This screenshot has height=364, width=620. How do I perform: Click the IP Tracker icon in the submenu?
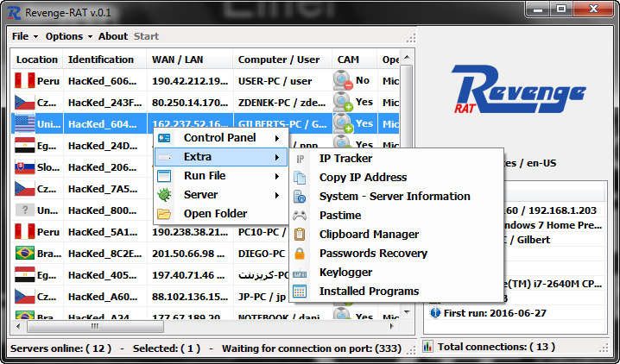point(301,159)
